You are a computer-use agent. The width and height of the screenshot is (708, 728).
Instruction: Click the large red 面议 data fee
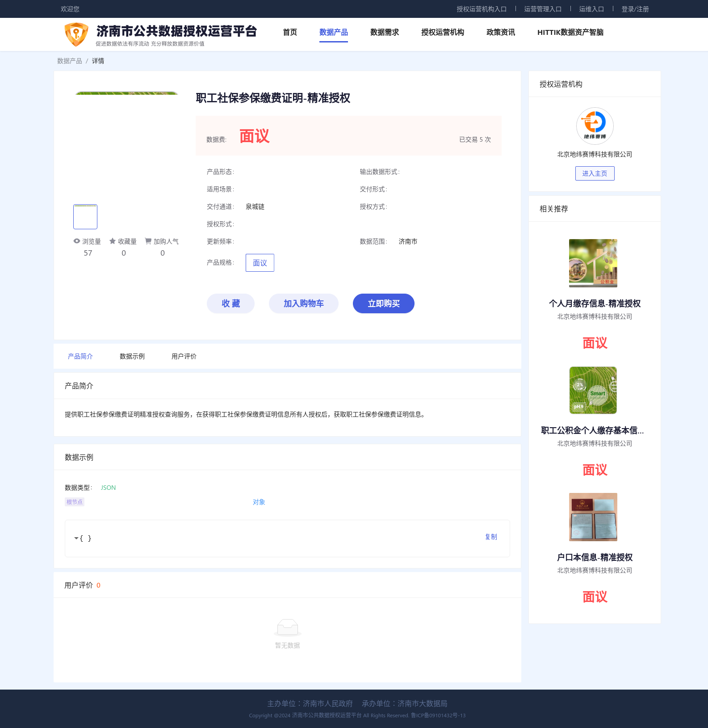255,136
